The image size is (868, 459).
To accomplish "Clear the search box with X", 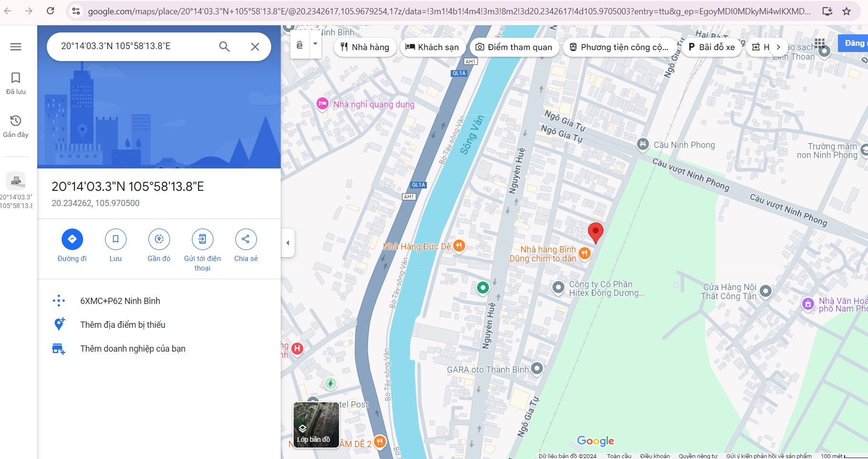I will [255, 47].
